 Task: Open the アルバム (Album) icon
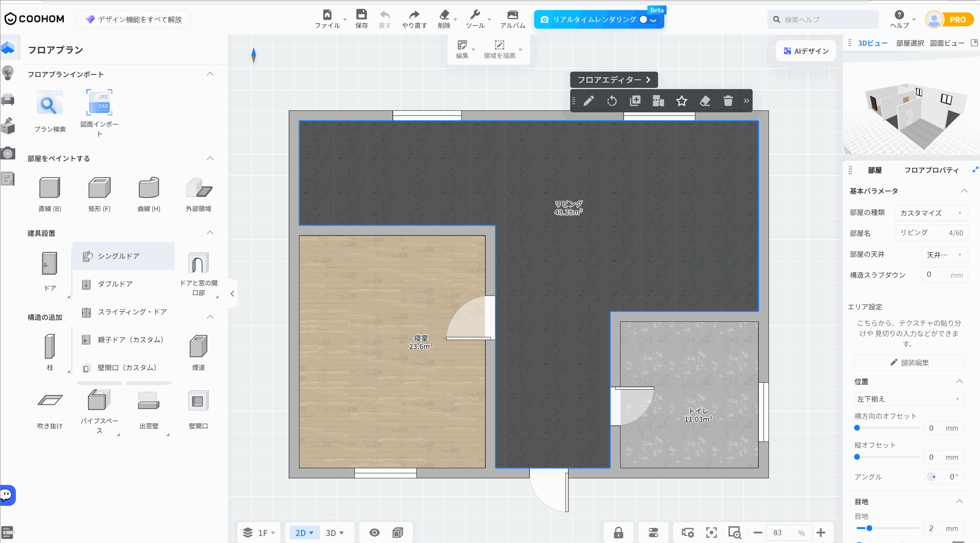[x=512, y=15]
